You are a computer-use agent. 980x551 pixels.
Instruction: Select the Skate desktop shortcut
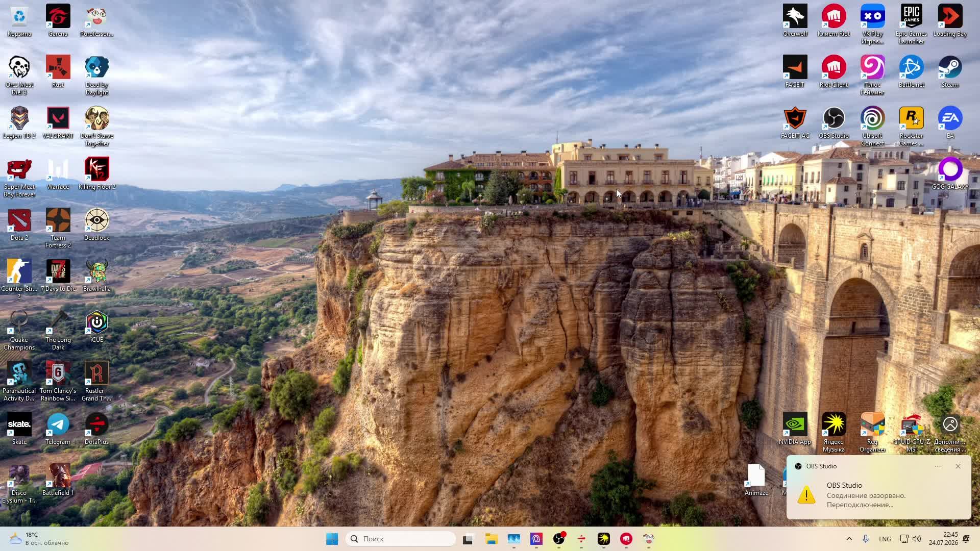tap(19, 429)
